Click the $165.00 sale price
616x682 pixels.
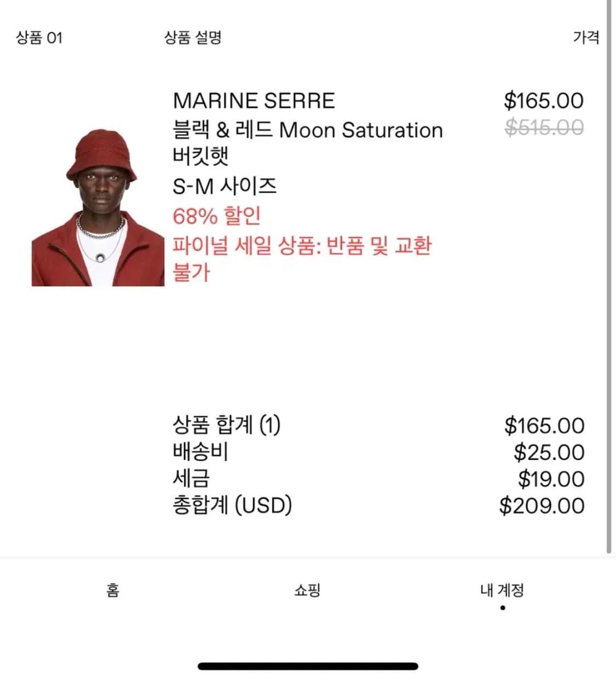point(545,100)
